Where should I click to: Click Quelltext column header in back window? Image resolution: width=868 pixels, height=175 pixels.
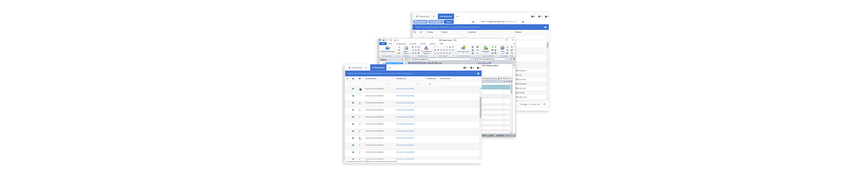(472, 32)
